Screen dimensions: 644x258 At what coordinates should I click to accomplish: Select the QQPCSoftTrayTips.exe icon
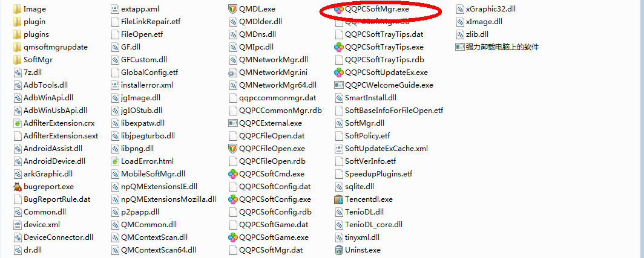tap(339, 47)
